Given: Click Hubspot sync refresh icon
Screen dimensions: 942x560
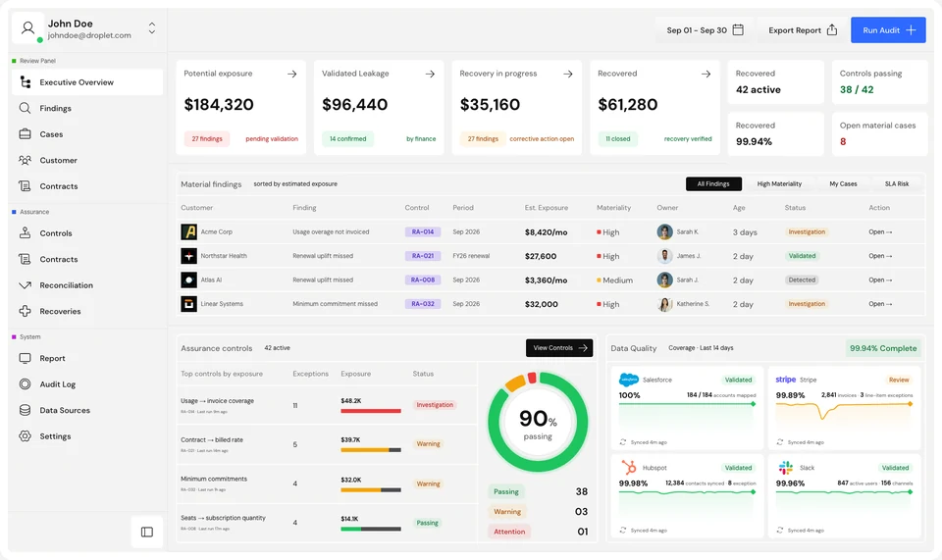Looking at the screenshot, I should pyautogui.click(x=623, y=530).
